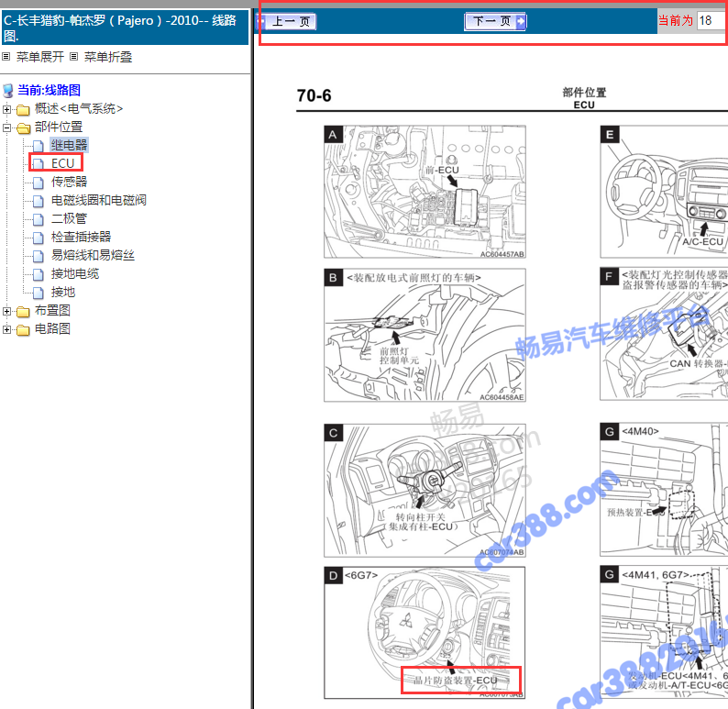Go to next page with 下一页 button
The width and height of the screenshot is (728, 709).
[495, 21]
